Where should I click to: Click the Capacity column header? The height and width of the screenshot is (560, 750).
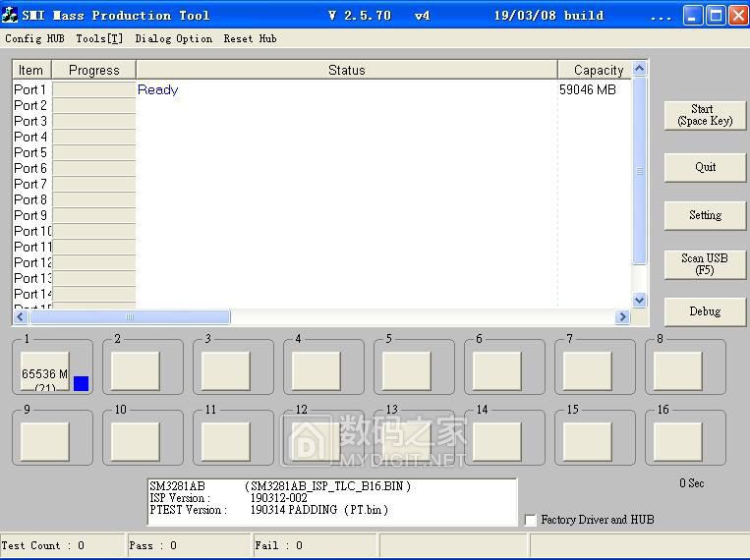[x=596, y=70]
